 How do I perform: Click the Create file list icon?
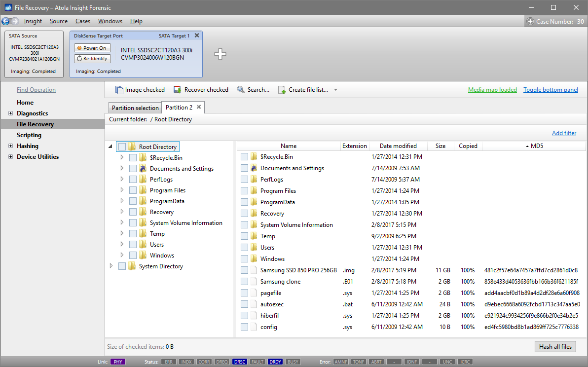click(x=282, y=90)
